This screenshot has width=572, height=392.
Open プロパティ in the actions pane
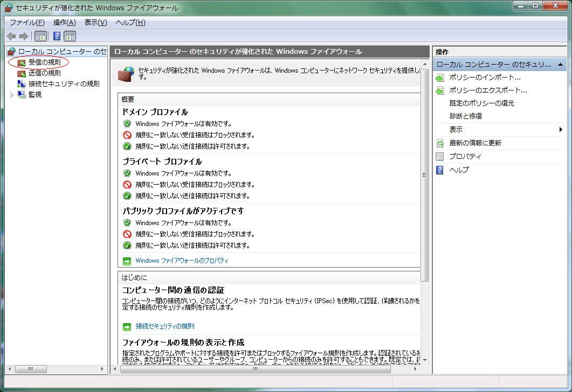tap(465, 157)
